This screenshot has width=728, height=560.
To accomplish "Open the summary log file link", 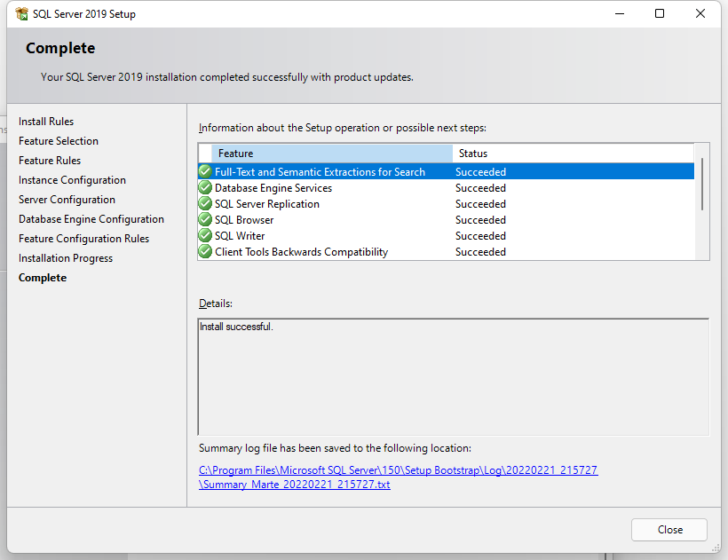I will 398,477.
